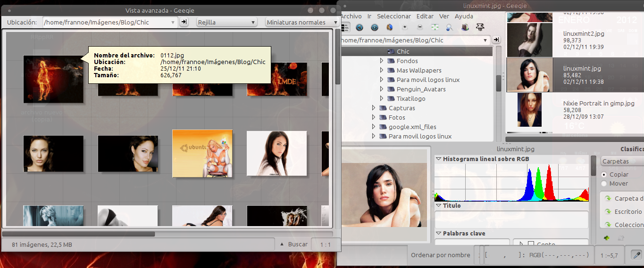Open the Miniaturas normales dropdown

302,22
